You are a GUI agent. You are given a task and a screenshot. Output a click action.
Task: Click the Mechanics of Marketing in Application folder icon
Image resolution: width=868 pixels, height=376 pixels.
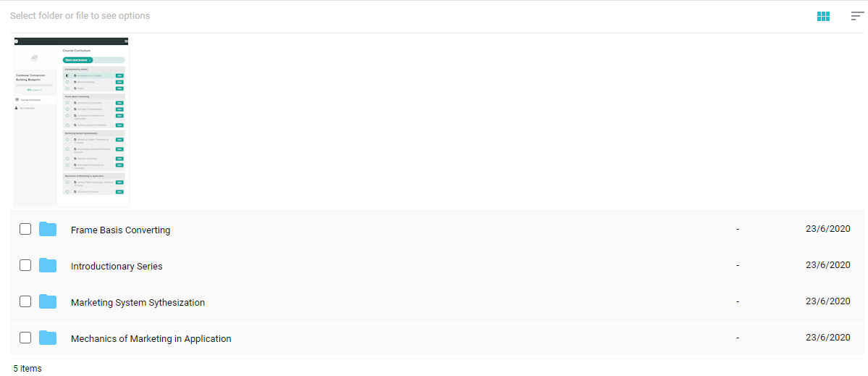[x=48, y=338]
